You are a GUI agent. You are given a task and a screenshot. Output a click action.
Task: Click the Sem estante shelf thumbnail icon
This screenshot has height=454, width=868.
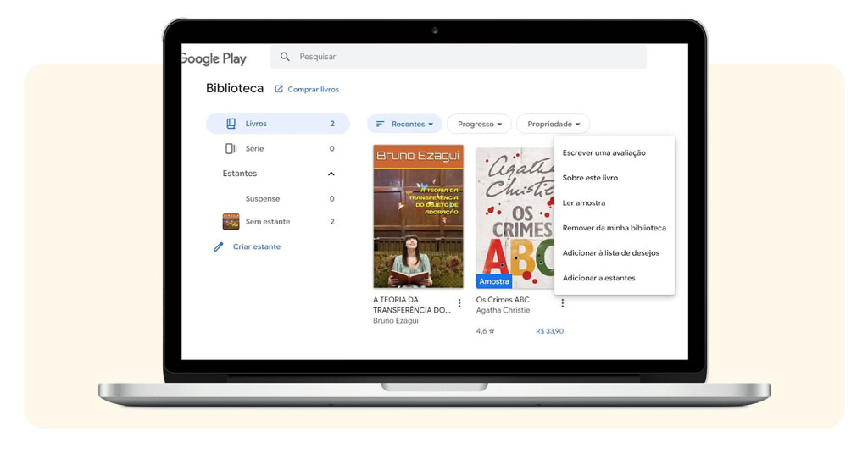click(x=231, y=222)
